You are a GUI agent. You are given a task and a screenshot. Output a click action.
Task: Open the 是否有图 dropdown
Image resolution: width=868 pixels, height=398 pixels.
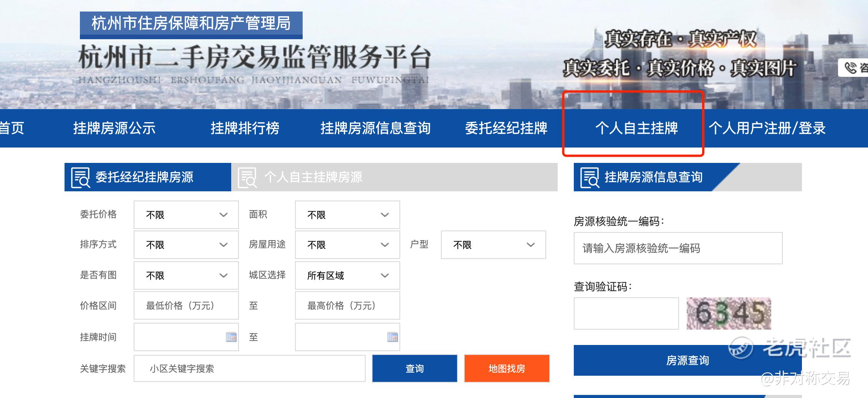tap(186, 275)
